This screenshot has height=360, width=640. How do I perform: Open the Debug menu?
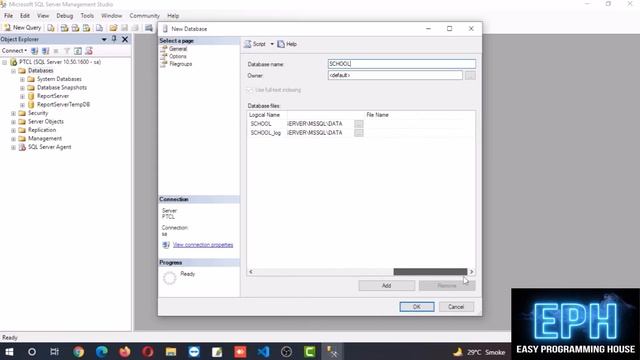coord(64,16)
